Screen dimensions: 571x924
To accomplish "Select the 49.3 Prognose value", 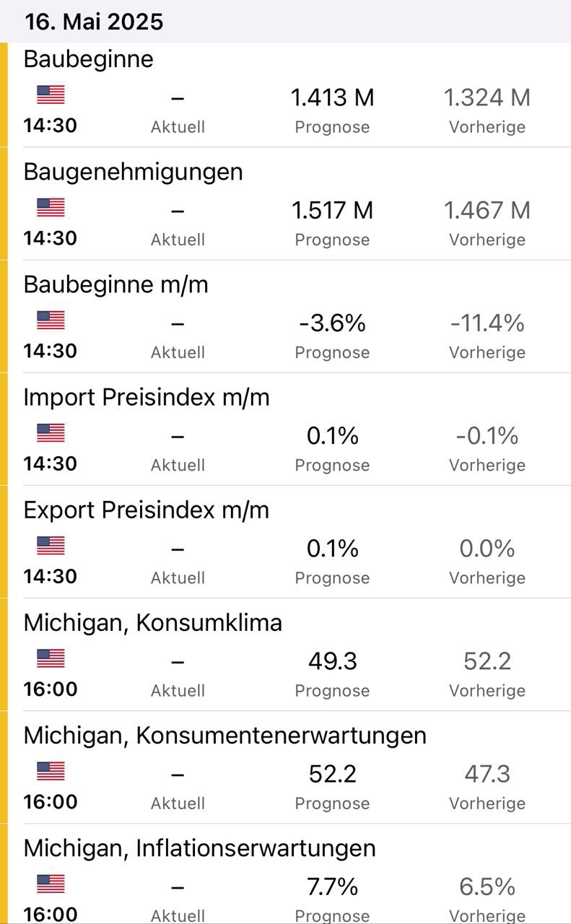I will coord(332,661).
